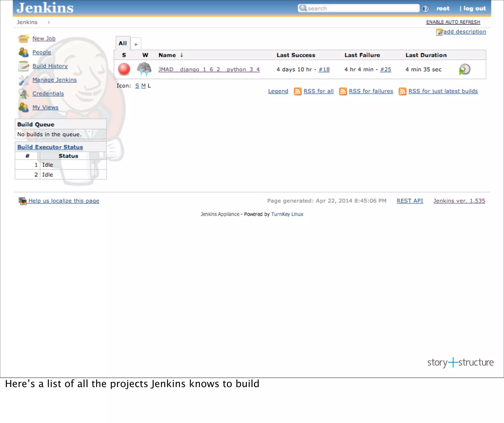The width and height of the screenshot is (504, 423).
Task: Open Manage Jenkins
Action: (54, 80)
